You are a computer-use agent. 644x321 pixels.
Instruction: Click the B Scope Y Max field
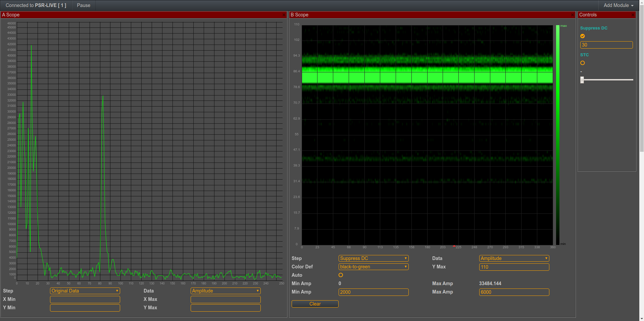click(x=514, y=267)
